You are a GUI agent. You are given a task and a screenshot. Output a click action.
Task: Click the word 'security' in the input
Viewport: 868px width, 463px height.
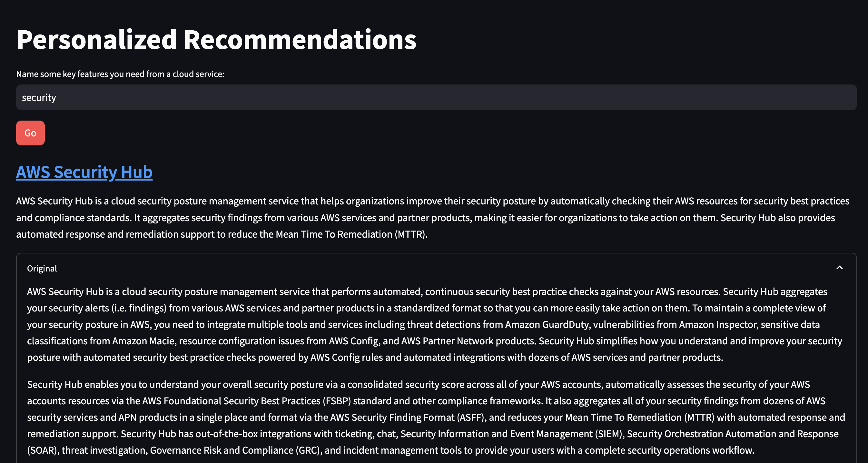click(39, 98)
